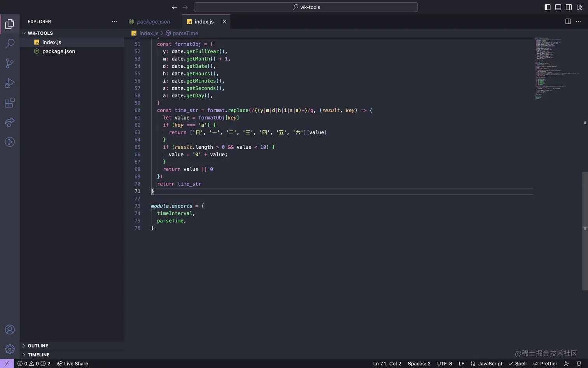Open the Run and Debug view
Screen dimensions: 588x368
(x=10, y=83)
